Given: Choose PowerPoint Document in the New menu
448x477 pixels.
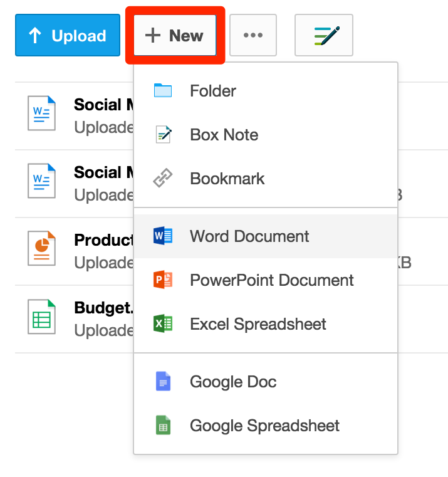Looking at the screenshot, I should pyautogui.click(x=271, y=280).
